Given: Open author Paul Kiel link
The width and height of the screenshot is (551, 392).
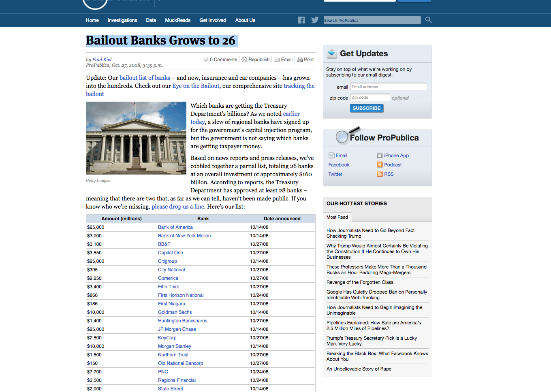Looking at the screenshot, I should 102,60.
